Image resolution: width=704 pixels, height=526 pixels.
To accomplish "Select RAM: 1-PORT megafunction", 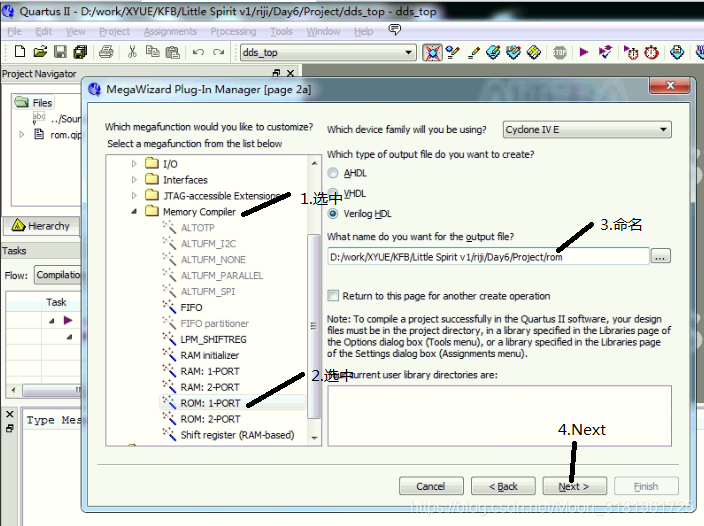I will (x=210, y=371).
